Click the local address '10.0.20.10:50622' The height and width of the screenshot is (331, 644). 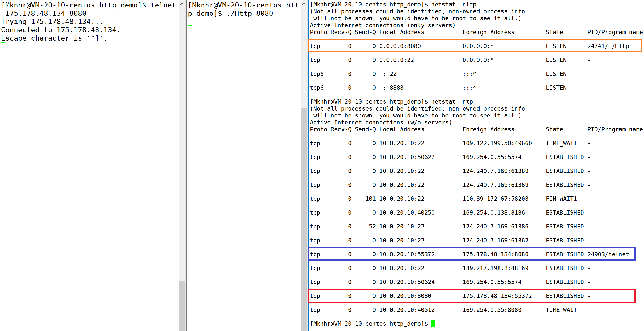(407, 157)
